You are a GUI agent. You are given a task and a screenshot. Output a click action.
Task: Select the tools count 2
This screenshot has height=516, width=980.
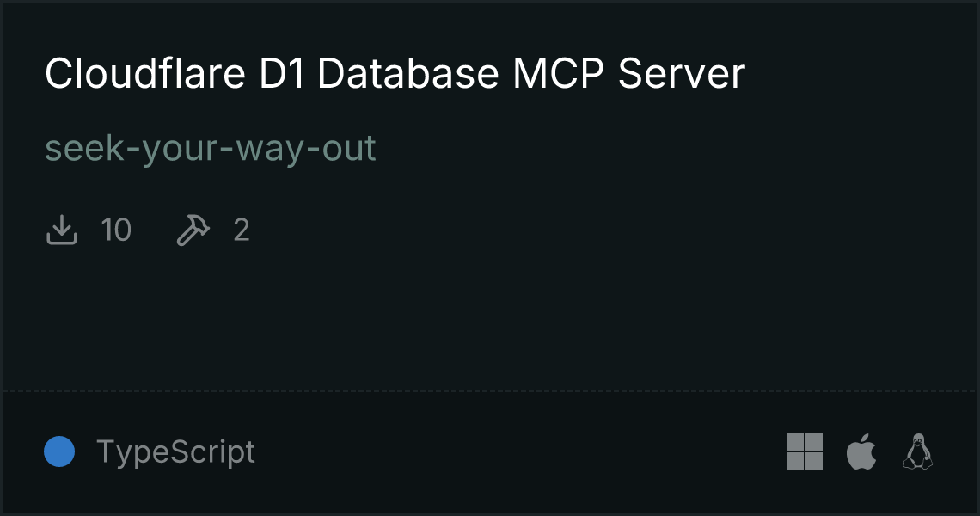click(x=242, y=230)
